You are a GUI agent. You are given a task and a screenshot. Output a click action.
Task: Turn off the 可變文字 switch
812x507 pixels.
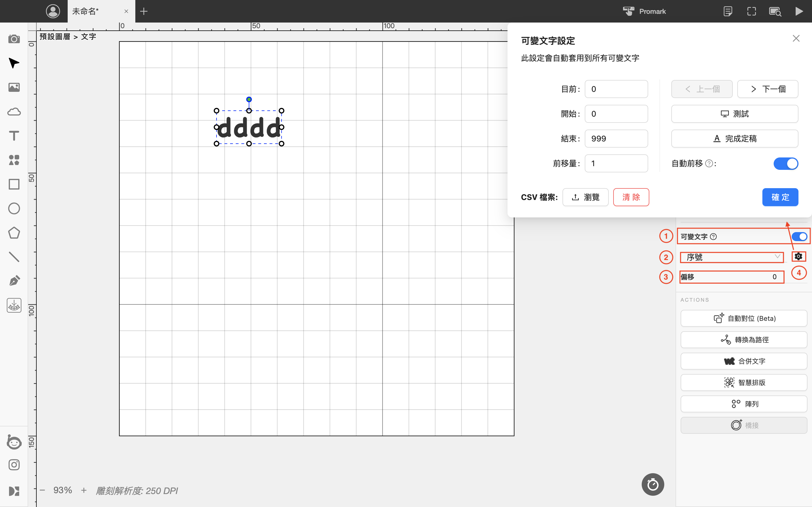tap(799, 237)
